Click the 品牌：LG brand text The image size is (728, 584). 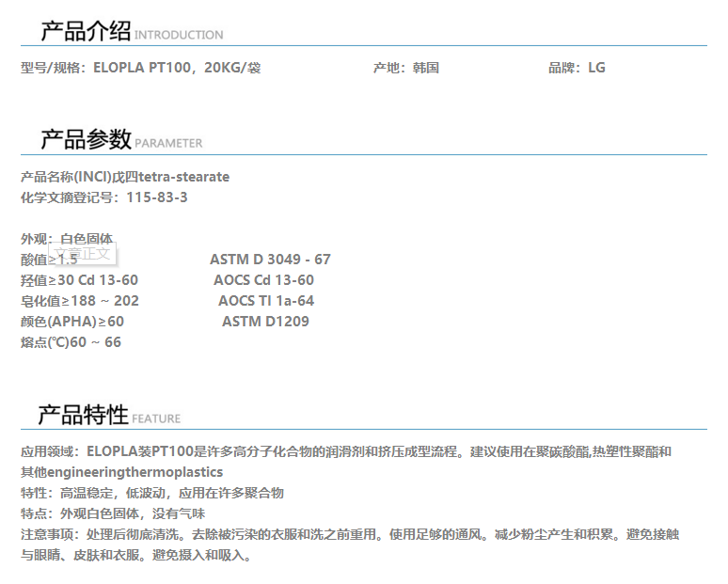point(577,68)
